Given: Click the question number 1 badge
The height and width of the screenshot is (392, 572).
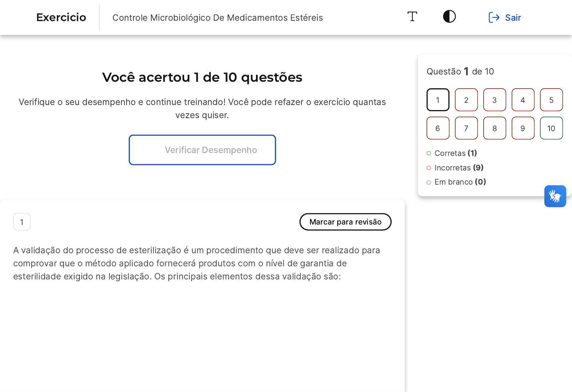Looking at the screenshot, I should point(22,222).
